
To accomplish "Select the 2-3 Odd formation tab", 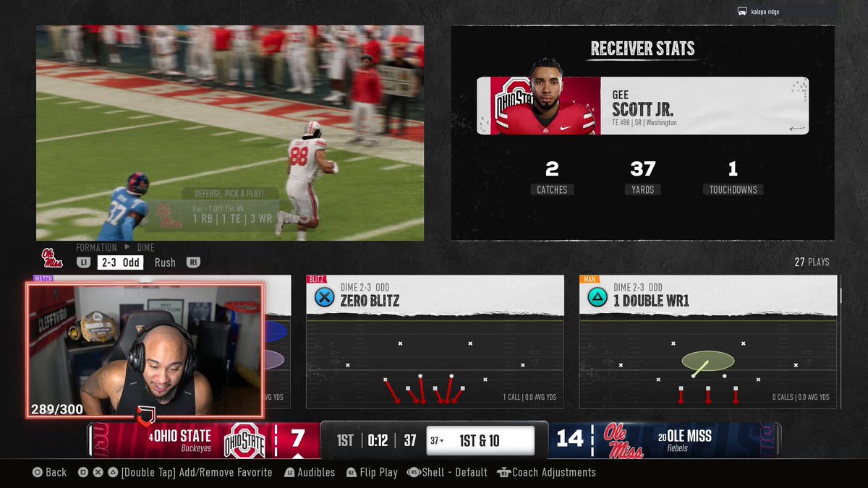I will 121,262.
